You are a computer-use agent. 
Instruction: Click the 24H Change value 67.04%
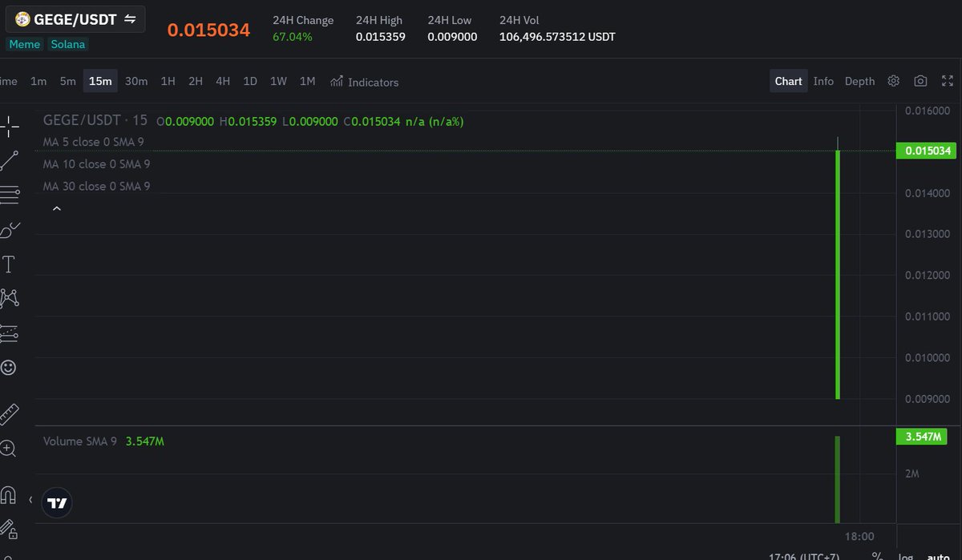click(x=293, y=37)
